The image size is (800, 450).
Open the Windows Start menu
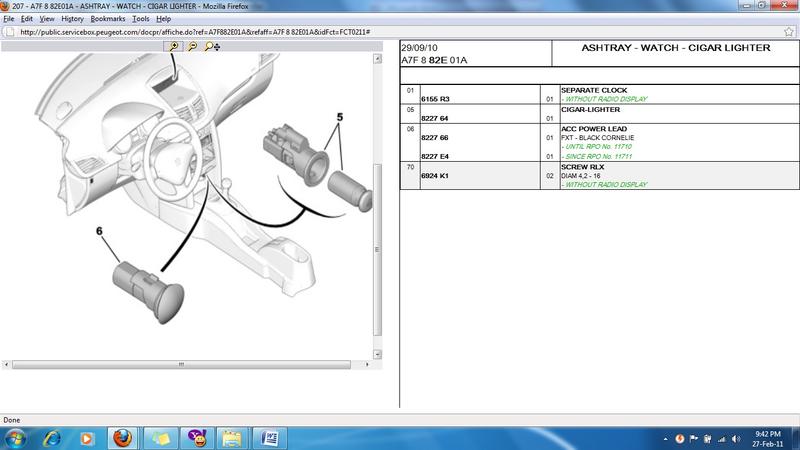pos(15,438)
